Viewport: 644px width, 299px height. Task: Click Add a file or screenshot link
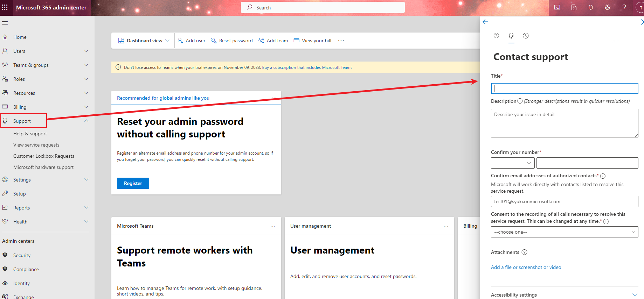[526, 267]
